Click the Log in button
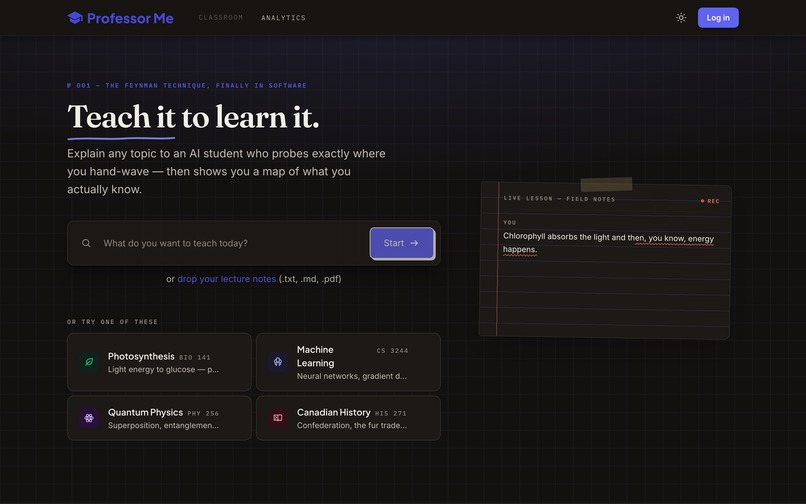Screen dimensions: 806x504 (718, 18)
